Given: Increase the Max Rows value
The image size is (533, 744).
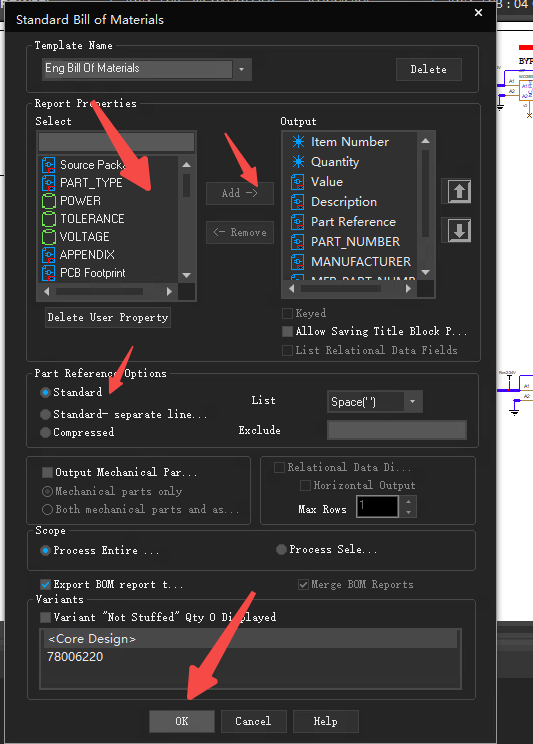Looking at the screenshot, I should point(409,502).
